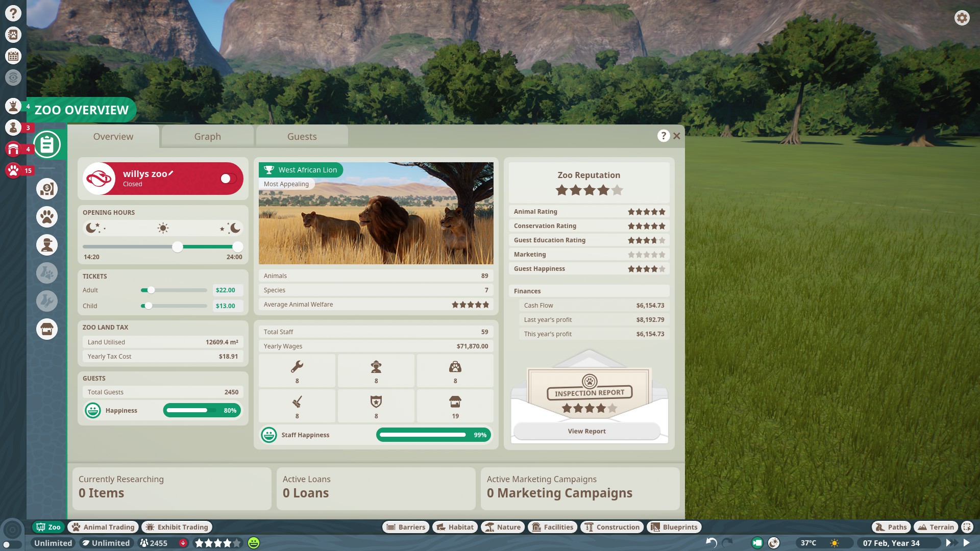This screenshot has height=551, width=980.
Task: Click the Adult ticket price field $22.00
Action: [227, 290]
